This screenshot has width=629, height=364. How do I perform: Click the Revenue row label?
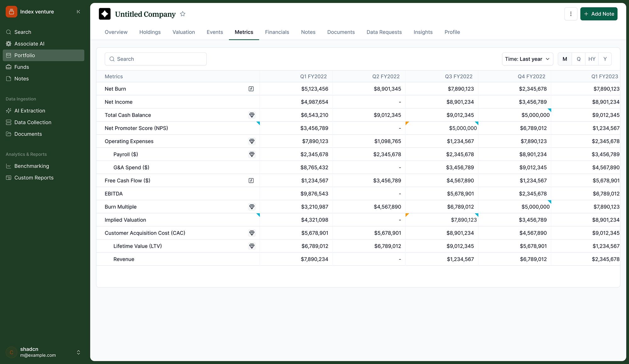(x=124, y=259)
